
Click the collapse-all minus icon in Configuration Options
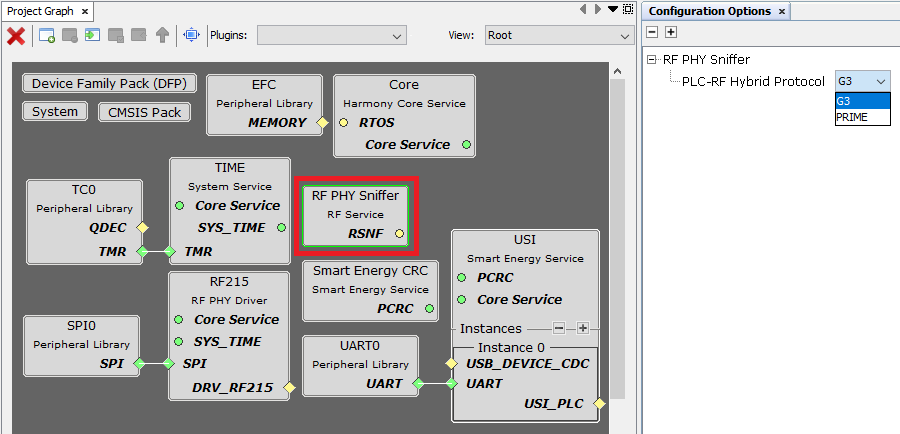[653, 32]
